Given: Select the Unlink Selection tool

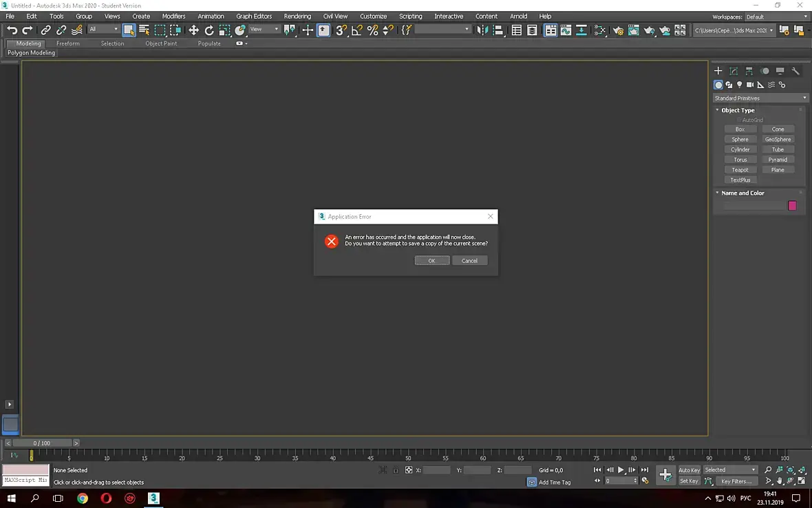Looking at the screenshot, I should tap(61, 30).
